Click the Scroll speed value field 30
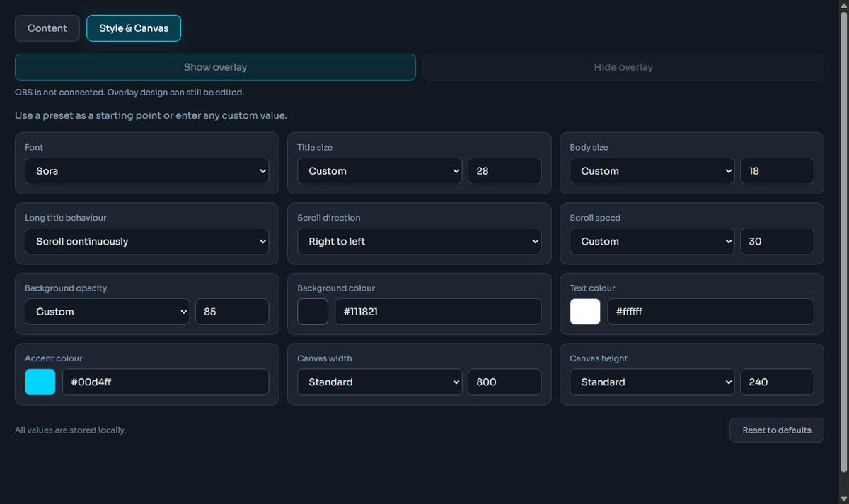849x504 pixels. (777, 241)
